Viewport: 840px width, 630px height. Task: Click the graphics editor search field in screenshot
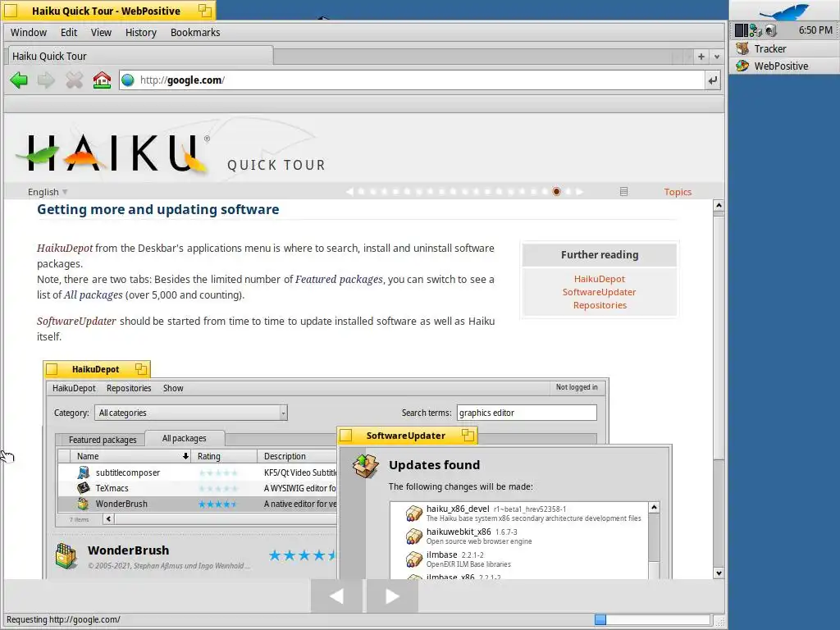point(527,413)
